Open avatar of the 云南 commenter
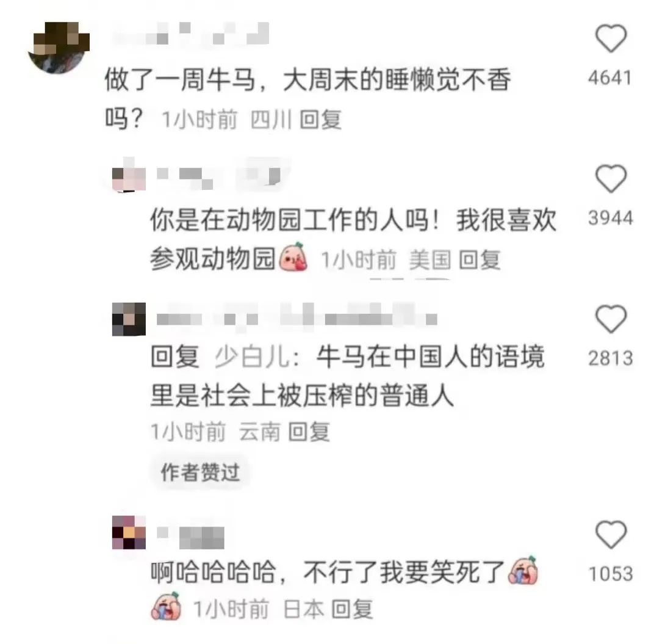 pyautogui.click(x=129, y=319)
